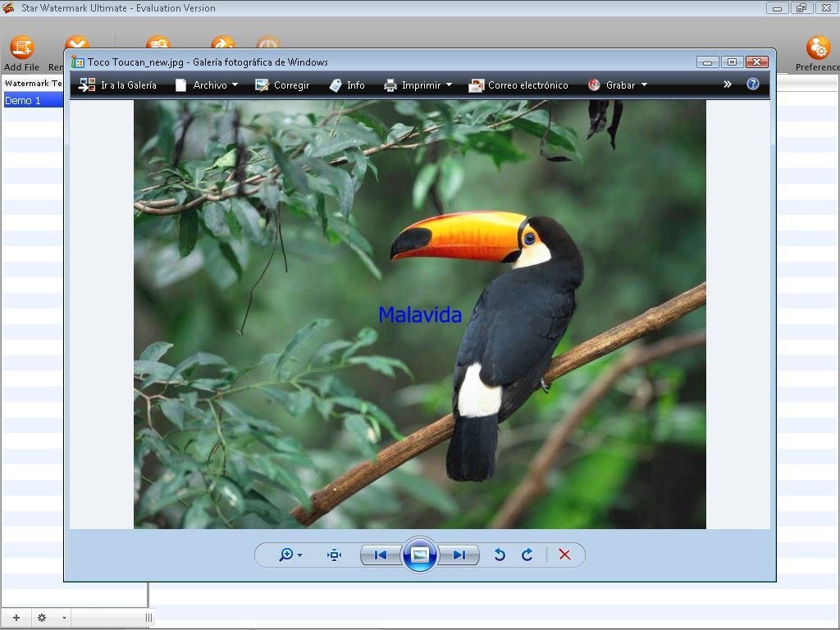Click Corregir to fix the photo
This screenshot has height=630, width=840.
[x=282, y=85]
